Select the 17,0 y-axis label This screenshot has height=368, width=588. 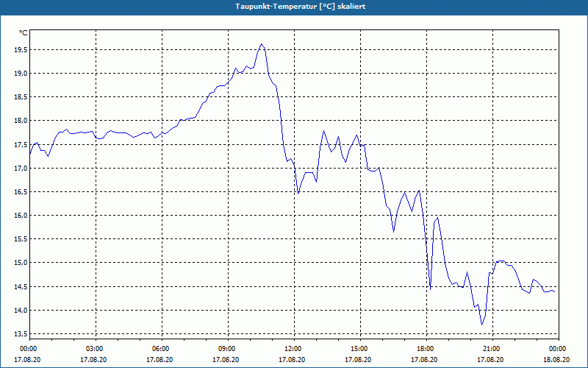(x=21, y=169)
